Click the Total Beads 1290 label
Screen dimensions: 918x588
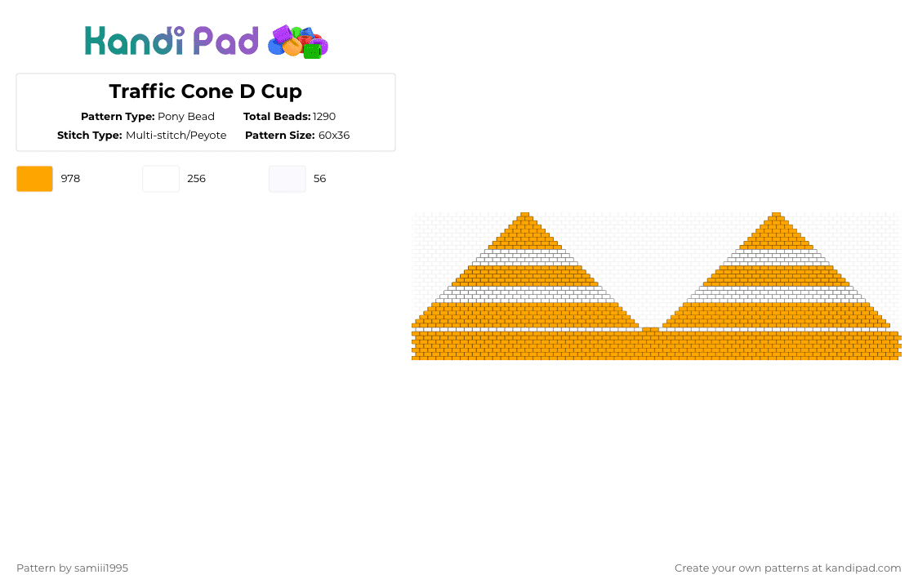[x=289, y=117]
